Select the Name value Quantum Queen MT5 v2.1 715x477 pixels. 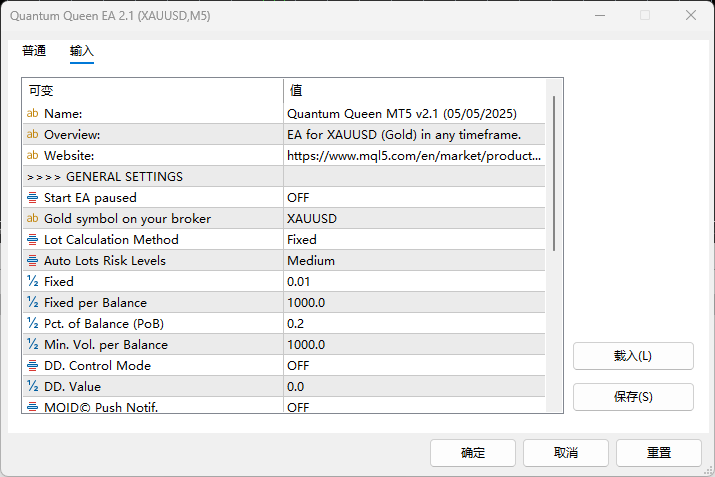[414, 114]
